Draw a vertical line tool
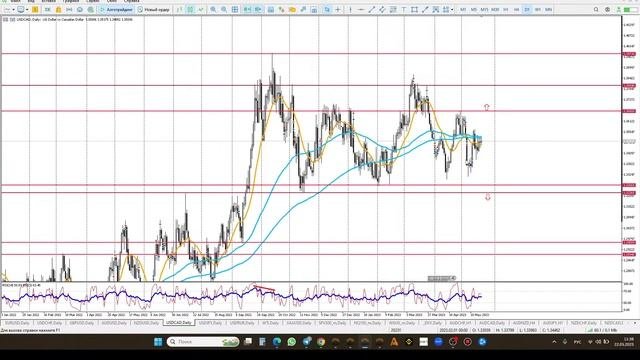 350,9
